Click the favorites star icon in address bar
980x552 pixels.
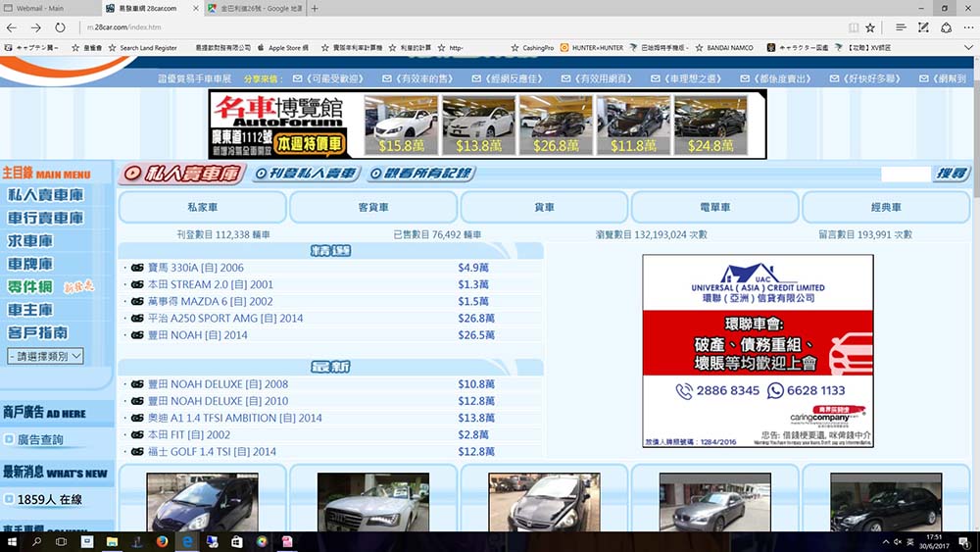coord(870,27)
